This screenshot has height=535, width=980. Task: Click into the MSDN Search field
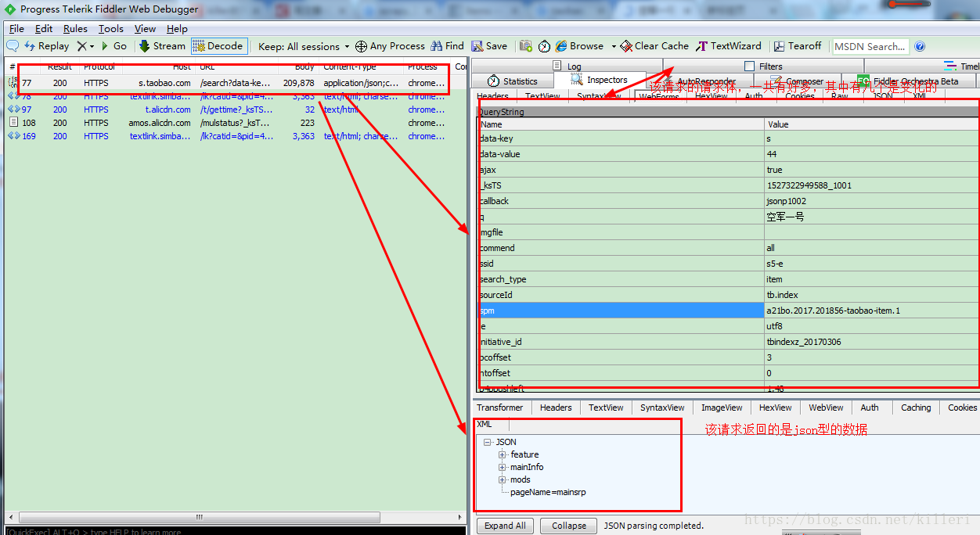point(870,46)
